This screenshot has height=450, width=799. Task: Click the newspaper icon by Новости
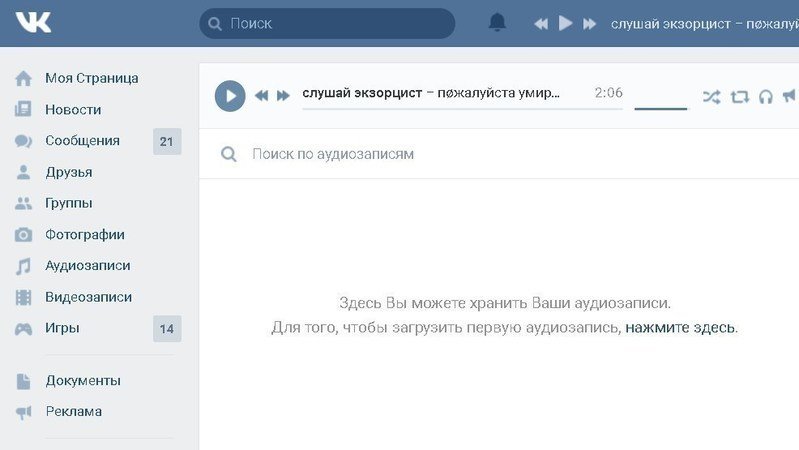click(23, 109)
